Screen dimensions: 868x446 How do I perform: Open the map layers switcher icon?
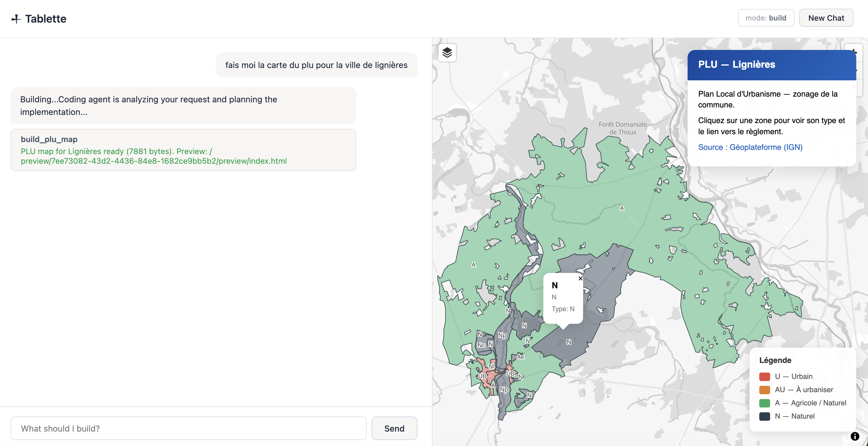pyautogui.click(x=447, y=52)
